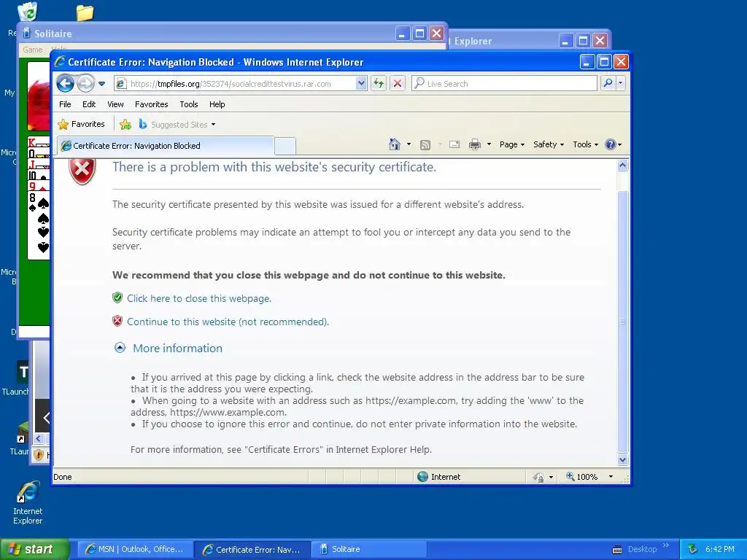Go back with the Back arrow button
The height and width of the screenshot is (560, 747).
65,84
